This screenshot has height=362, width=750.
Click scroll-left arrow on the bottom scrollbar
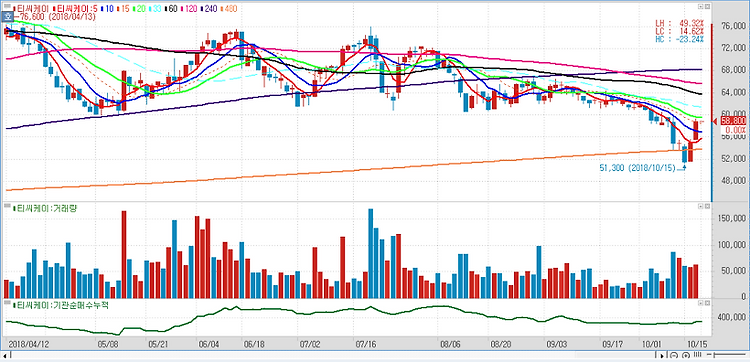[5, 356]
